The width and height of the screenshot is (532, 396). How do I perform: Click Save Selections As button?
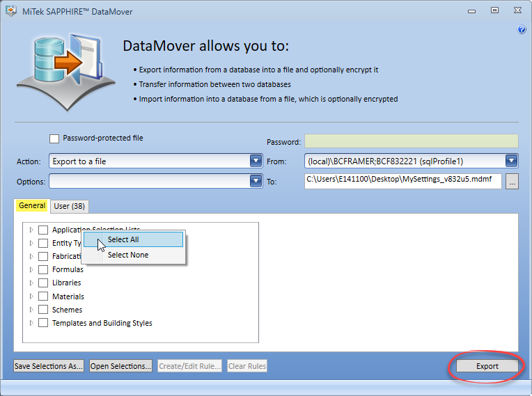point(49,366)
